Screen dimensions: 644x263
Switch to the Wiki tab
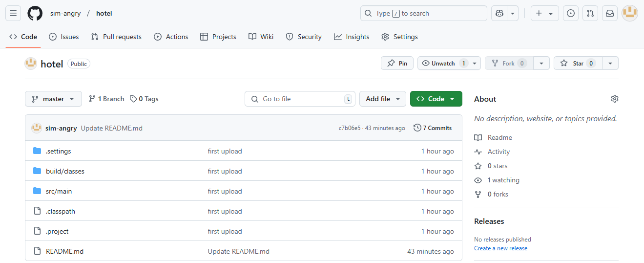(x=261, y=37)
